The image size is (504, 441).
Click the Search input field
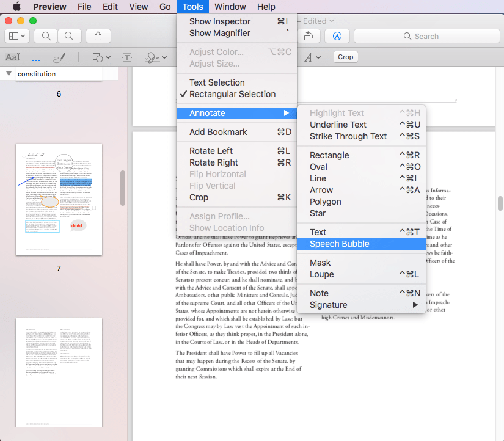(425, 36)
